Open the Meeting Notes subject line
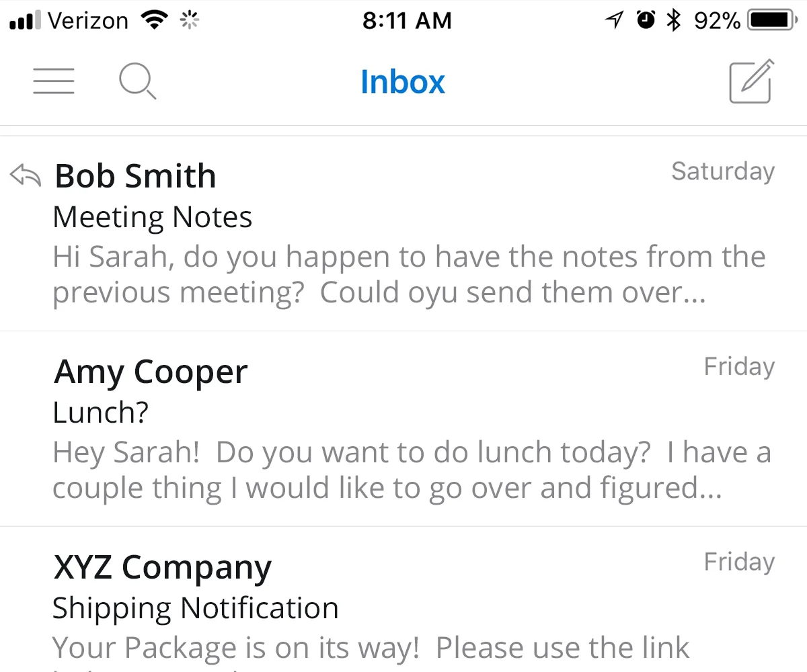Image resolution: width=807 pixels, height=672 pixels. (153, 217)
